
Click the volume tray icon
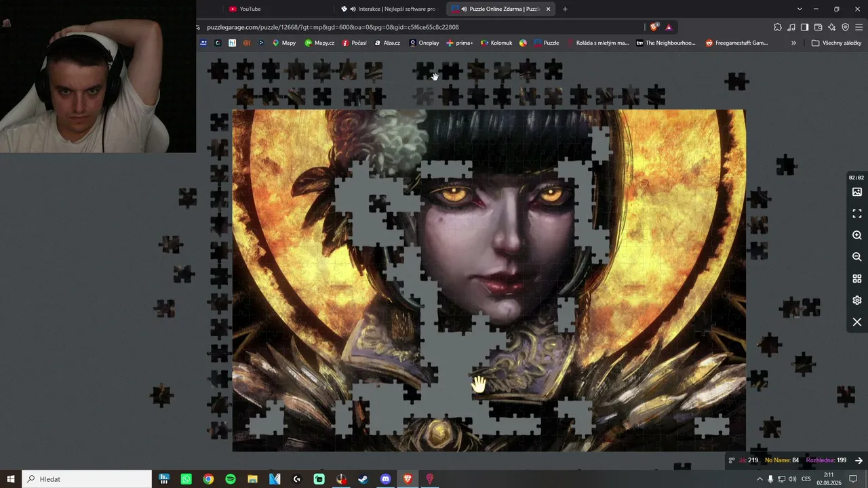pos(793,479)
